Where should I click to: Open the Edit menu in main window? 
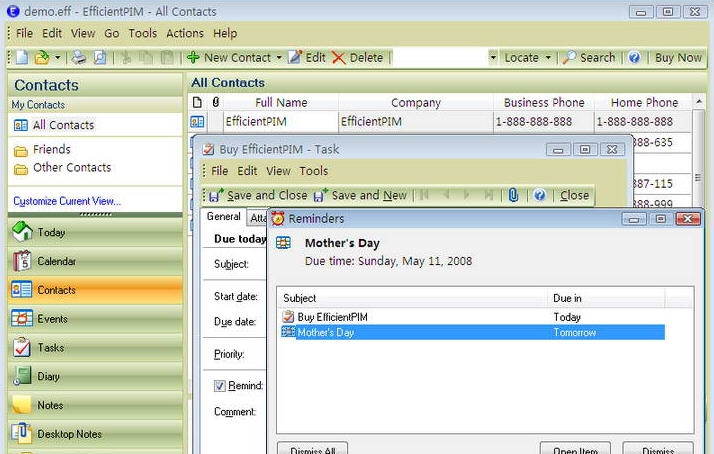[x=52, y=33]
